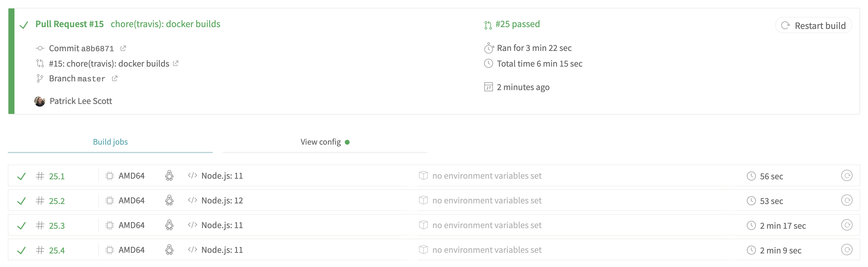The height and width of the screenshot is (267, 868).
Task: Select the Build jobs tab
Action: coord(110,142)
